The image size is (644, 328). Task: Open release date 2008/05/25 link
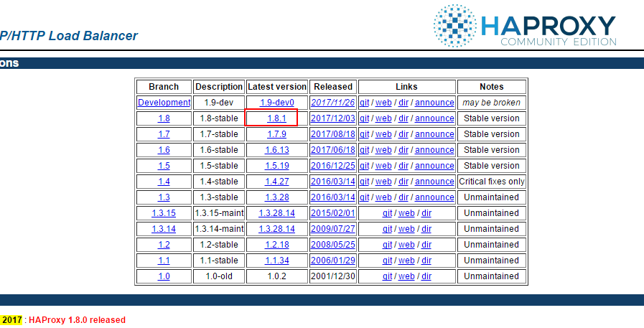coord(333,245)
